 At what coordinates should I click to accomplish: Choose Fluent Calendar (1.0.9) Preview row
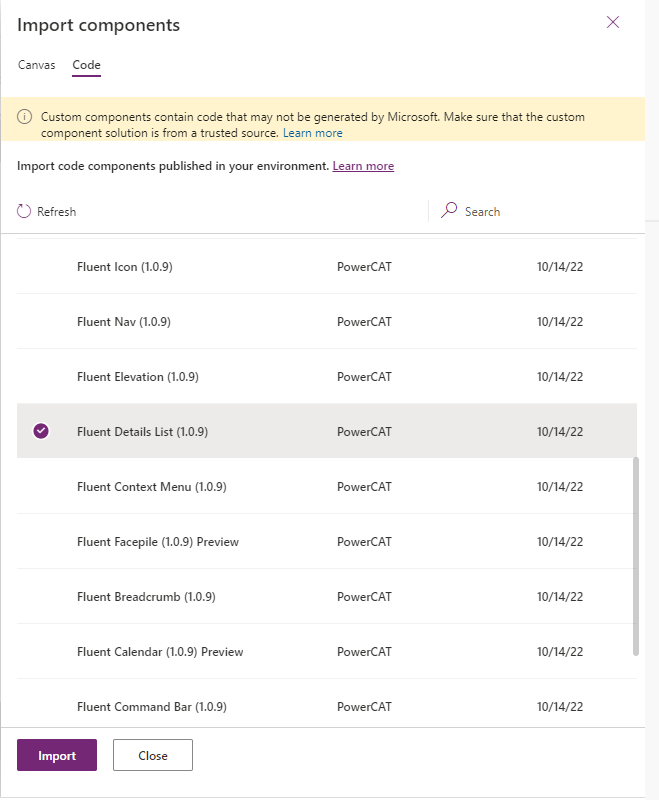point(160,652)
